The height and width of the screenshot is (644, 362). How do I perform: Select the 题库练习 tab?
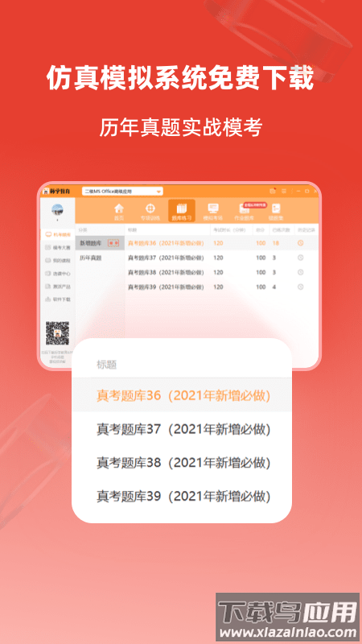pos(182,211)
